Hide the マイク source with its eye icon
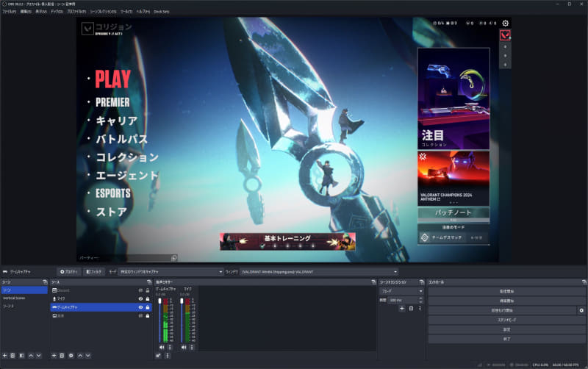 click(140, 299)
